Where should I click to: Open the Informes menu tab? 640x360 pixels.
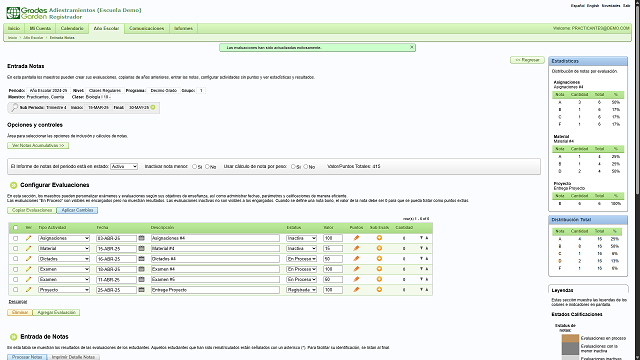click(x=183, y=29)
